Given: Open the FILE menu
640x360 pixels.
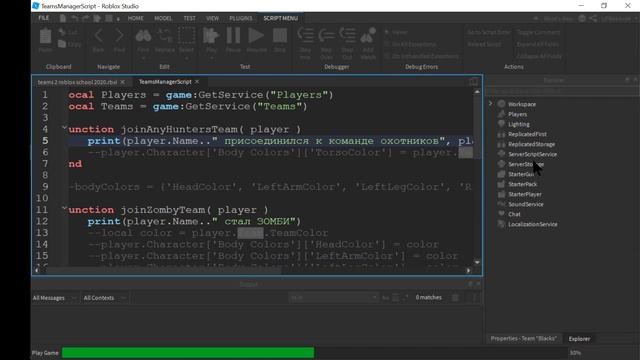Looking at the screenshot, I should [x=44, y=18].
